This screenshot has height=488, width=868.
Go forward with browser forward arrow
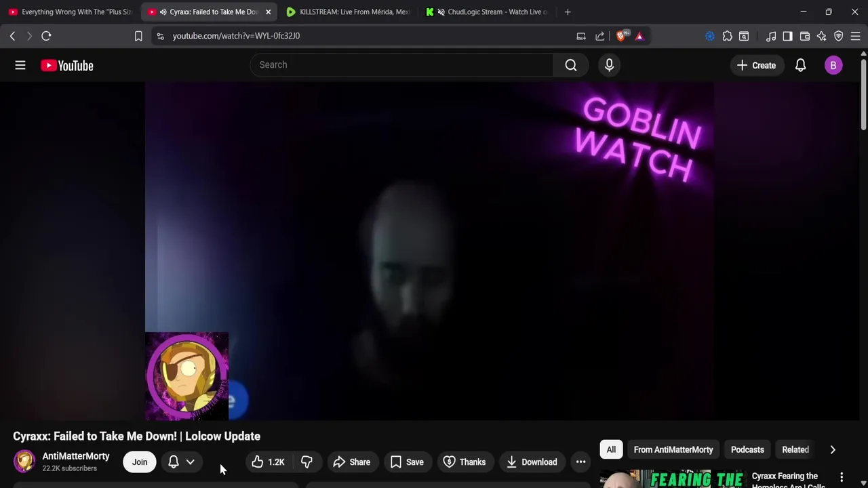coord(29,36)
